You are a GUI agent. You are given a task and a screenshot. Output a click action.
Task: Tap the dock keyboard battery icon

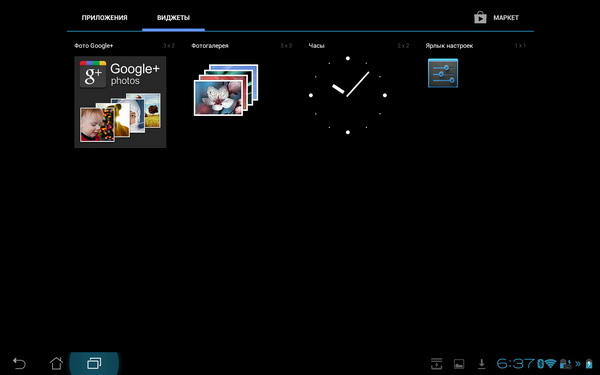(566, 364)
